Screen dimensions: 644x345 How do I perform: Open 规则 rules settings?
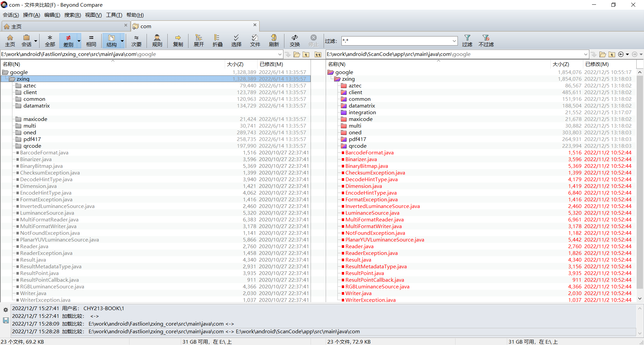[x=157, y=41]
